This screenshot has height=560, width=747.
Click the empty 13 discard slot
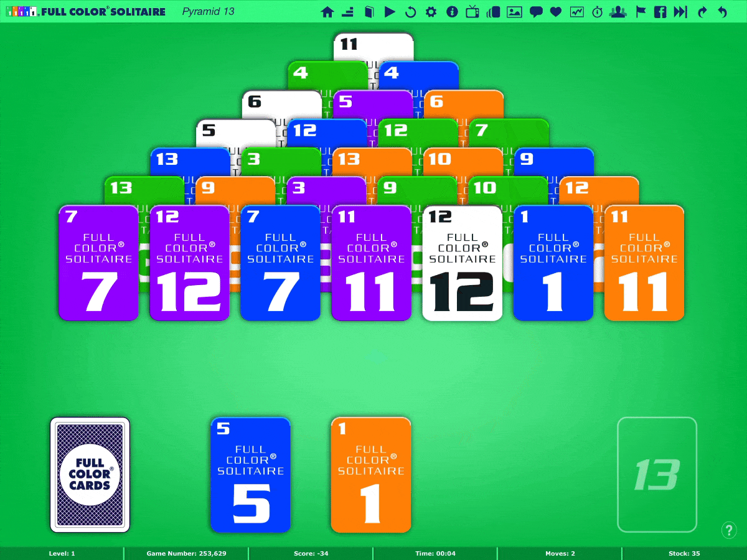(657, 475)
